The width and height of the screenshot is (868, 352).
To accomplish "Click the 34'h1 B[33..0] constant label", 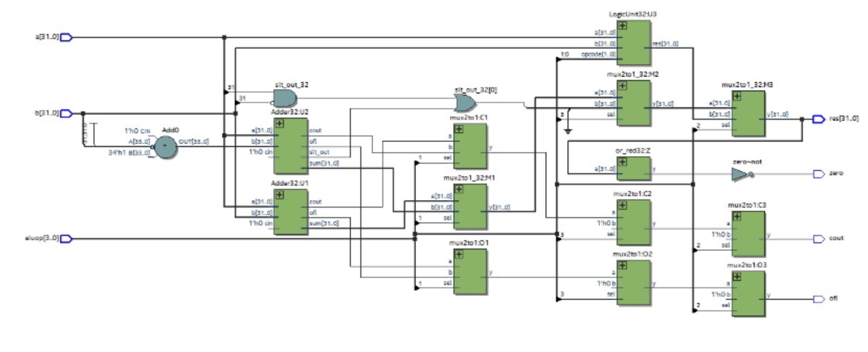I will click(x=130, y=152).
